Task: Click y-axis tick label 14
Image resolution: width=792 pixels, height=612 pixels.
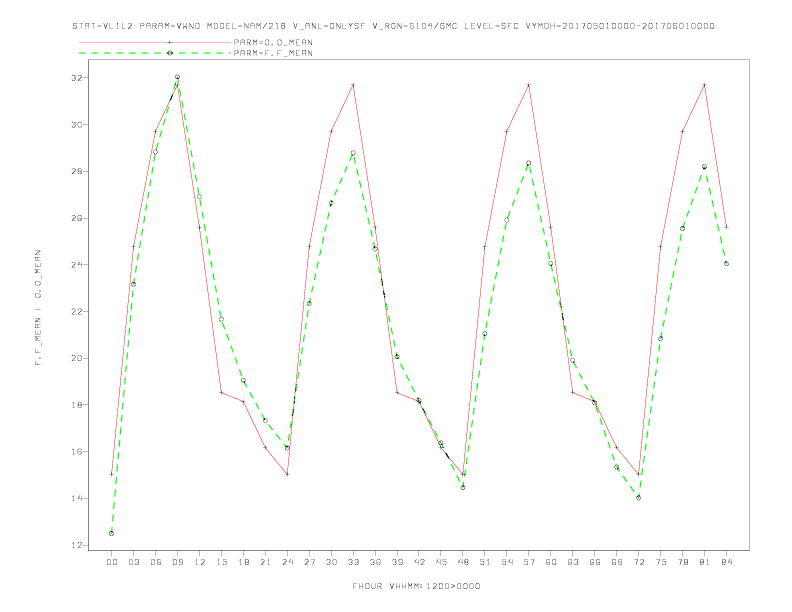Action: (x=77, y=498)
